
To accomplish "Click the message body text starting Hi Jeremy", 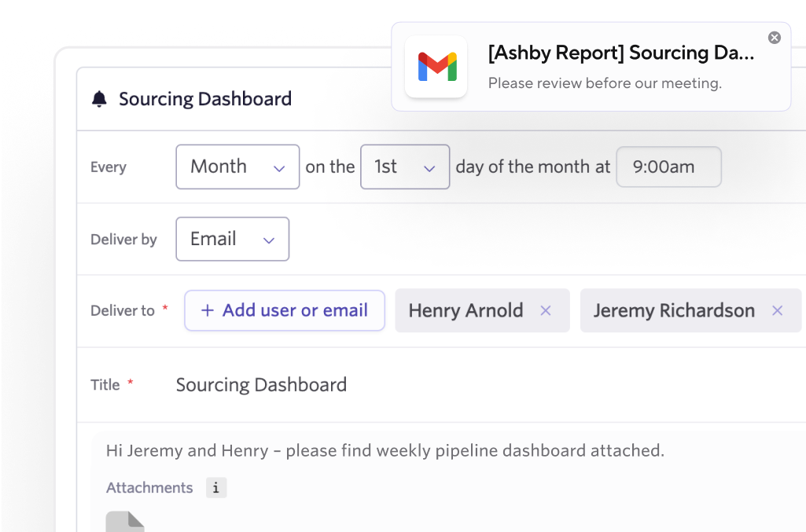I will (x=385, y=450).
